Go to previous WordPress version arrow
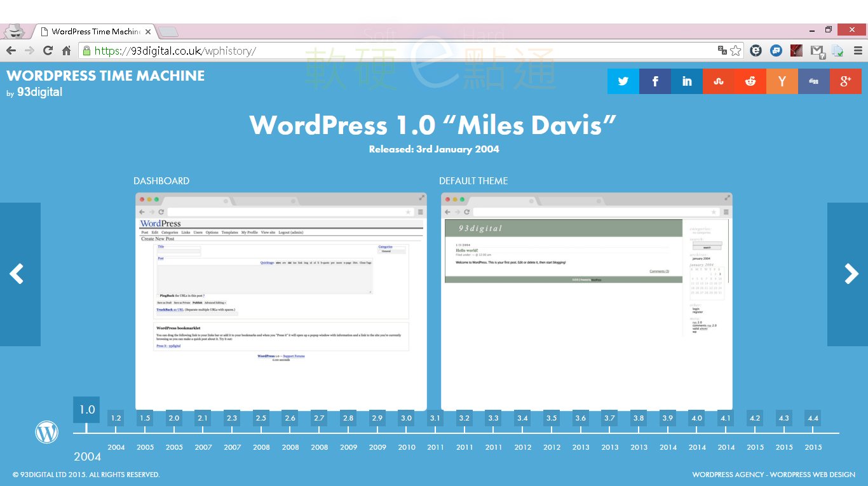Viewport: 868px width, 486px height. pyautogui.click(x=20, y=274)
